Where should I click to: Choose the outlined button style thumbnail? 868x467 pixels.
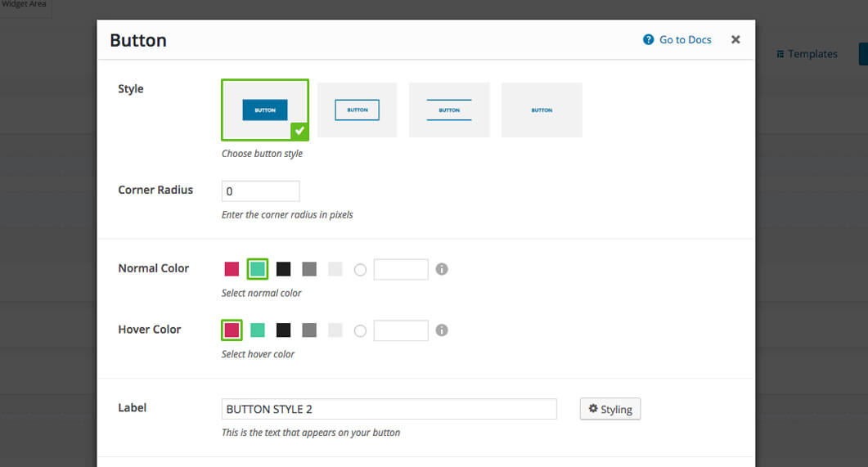[x=357, y=110]
